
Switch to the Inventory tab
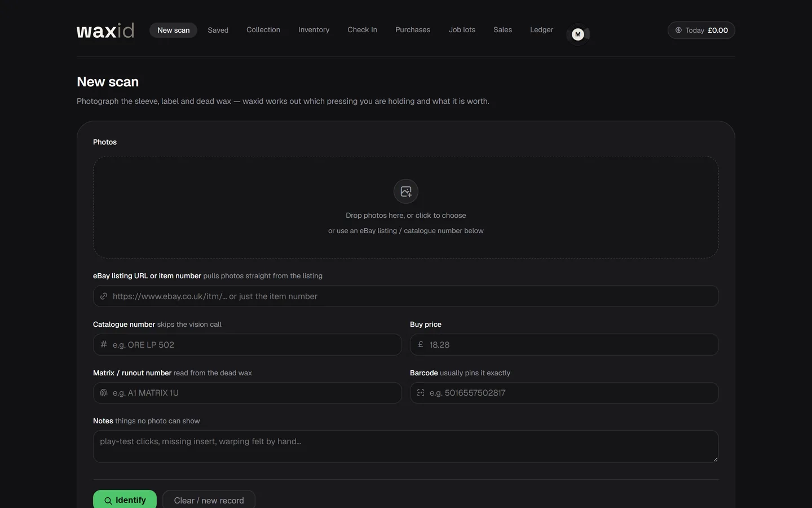click(314, 30)
